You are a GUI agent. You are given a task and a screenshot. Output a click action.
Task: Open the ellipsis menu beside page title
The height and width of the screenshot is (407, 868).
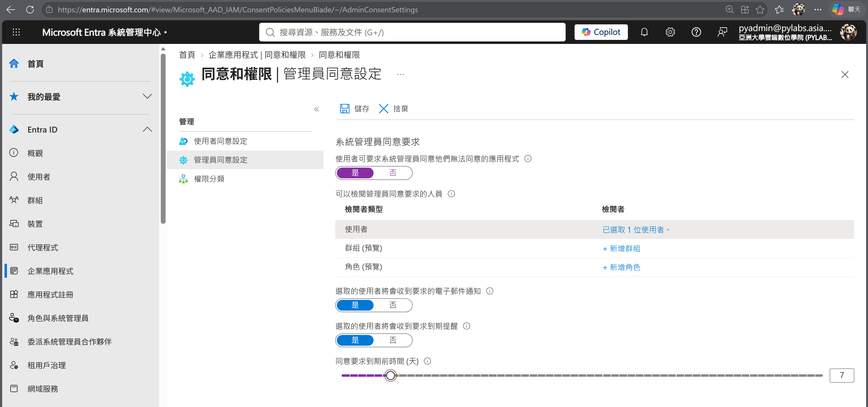tap(400, 74)
